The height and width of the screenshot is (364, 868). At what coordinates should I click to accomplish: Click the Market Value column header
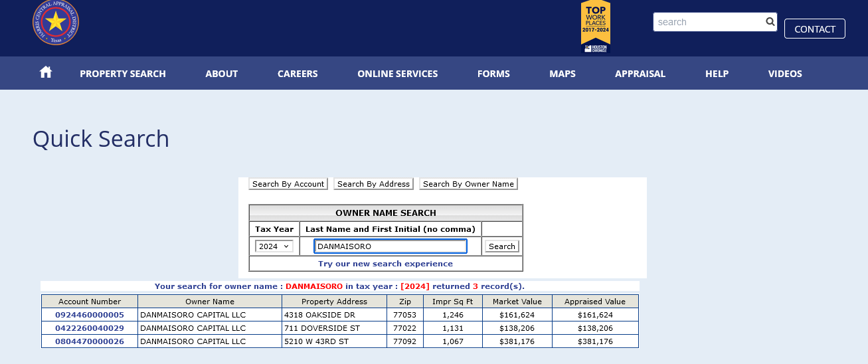point(517,302)
